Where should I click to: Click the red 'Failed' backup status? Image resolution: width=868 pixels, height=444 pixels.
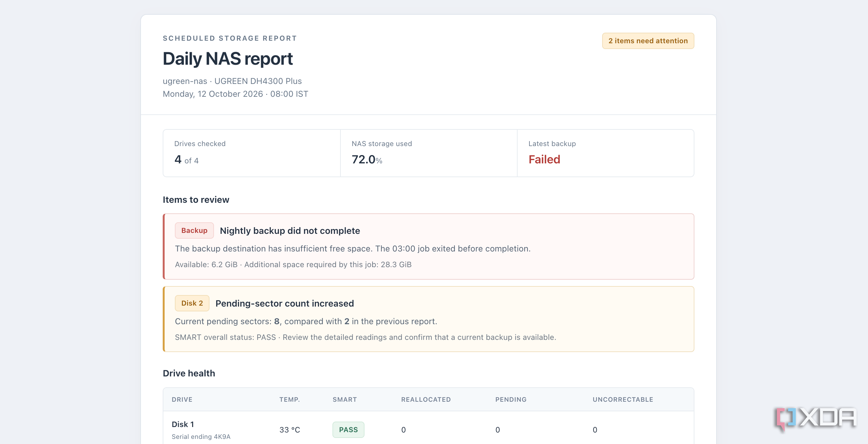click(544, 160)
